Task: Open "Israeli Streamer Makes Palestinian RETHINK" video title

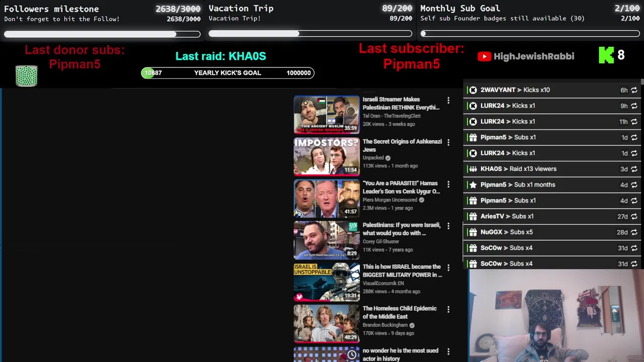Action: point(401,104)
